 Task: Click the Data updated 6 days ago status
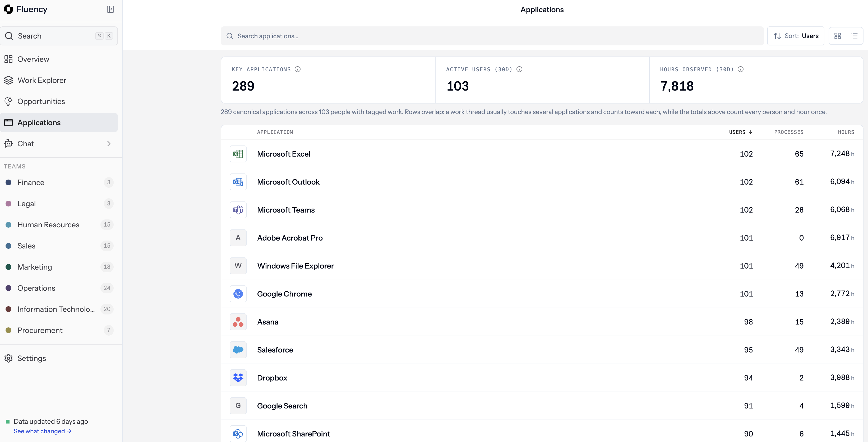50,421
